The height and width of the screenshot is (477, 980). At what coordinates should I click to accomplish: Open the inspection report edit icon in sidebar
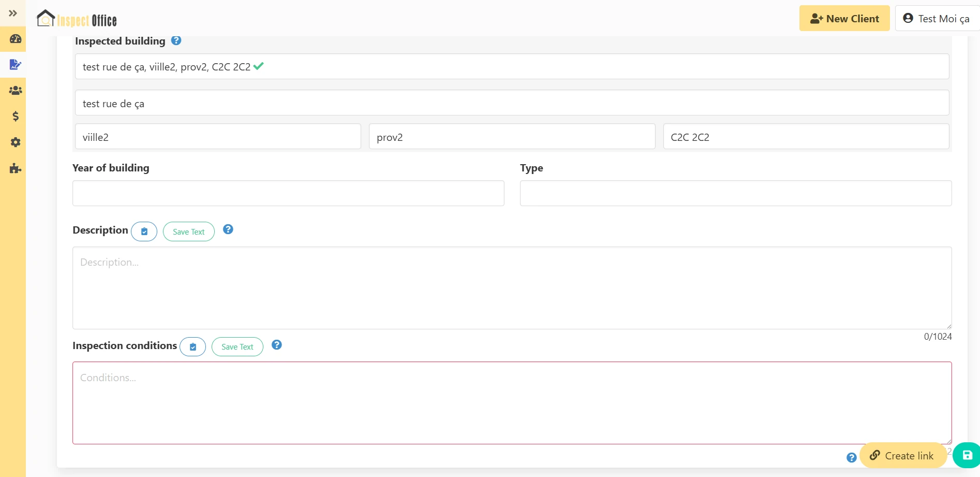16,65
